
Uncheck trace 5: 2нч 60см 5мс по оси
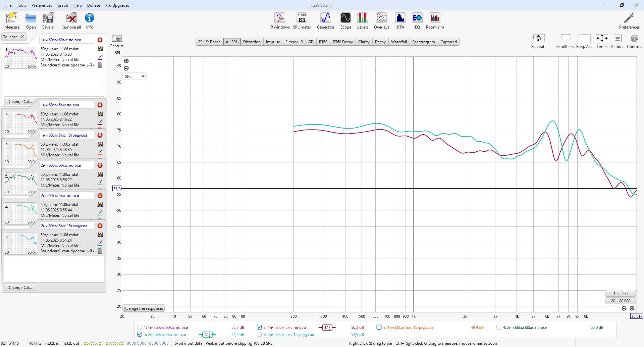140,335
